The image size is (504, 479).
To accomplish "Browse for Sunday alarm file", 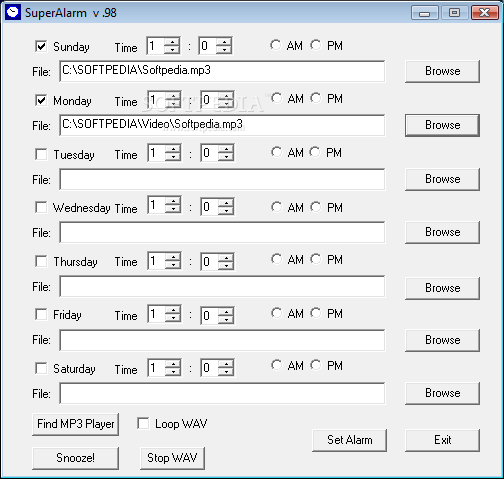I will pos(442,71).
